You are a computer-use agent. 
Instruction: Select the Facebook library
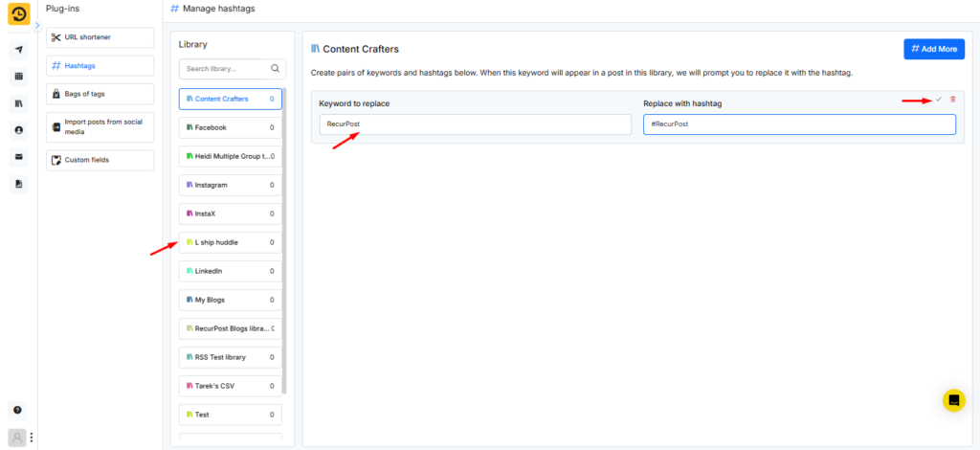coord(230,127)
